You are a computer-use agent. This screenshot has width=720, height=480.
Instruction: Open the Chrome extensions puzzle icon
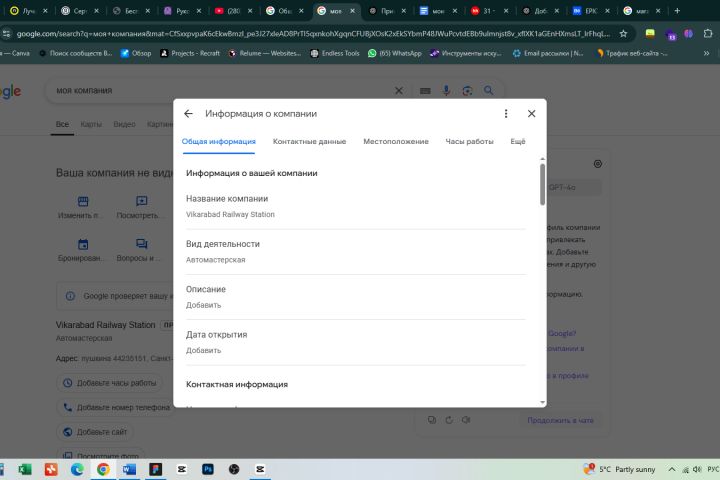(708, 34)
